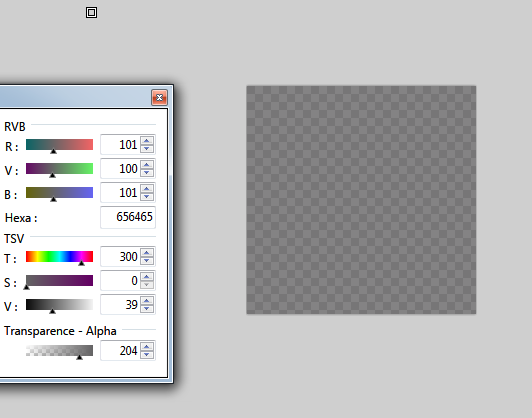Click the T rainbow hue slider
This screenshot has height=418, width=532.
[x=59, y=256]
